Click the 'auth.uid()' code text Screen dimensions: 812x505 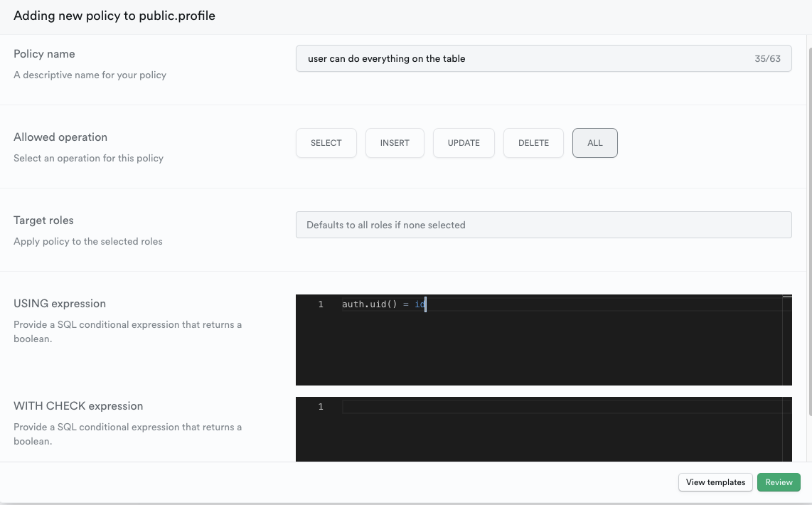(369, 304)
